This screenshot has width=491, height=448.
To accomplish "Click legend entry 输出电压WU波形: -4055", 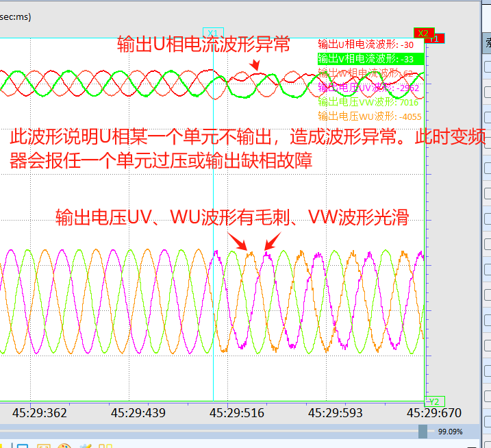I will [x=370, y=116].
